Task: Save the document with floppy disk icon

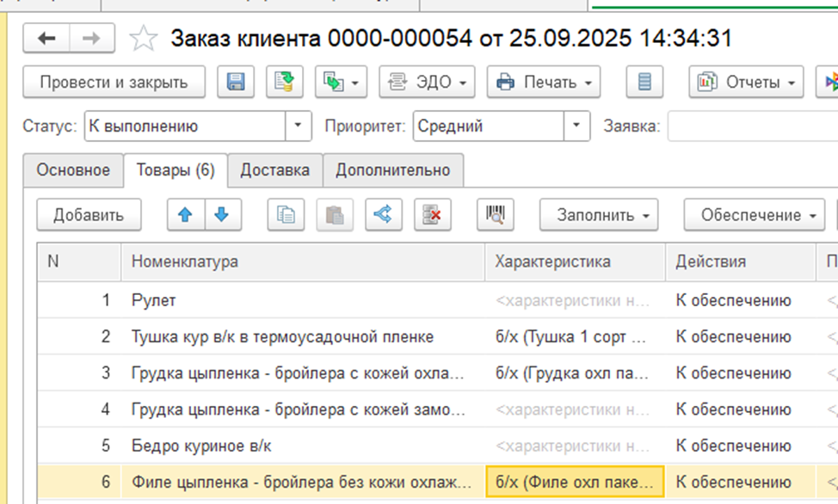Action: pos(236,83)
